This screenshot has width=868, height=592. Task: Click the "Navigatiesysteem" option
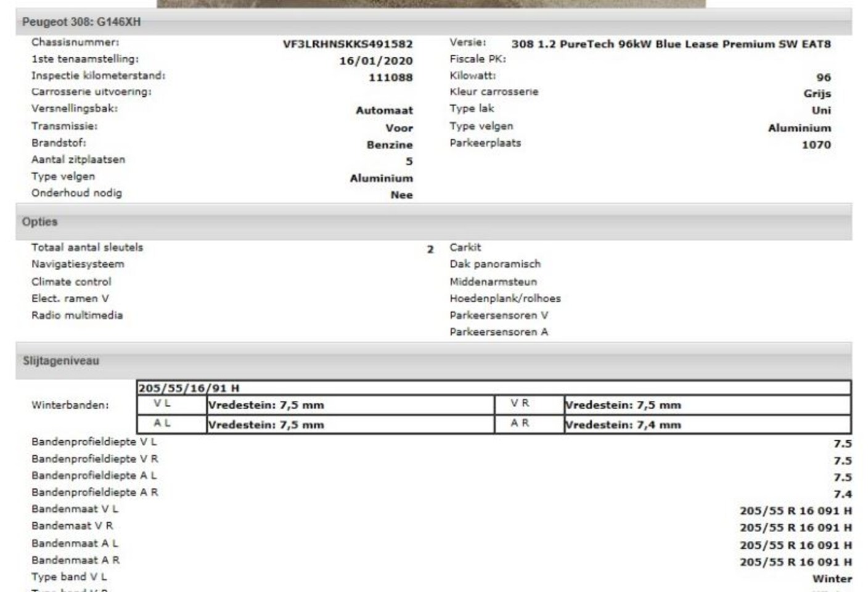pos(78,264)
